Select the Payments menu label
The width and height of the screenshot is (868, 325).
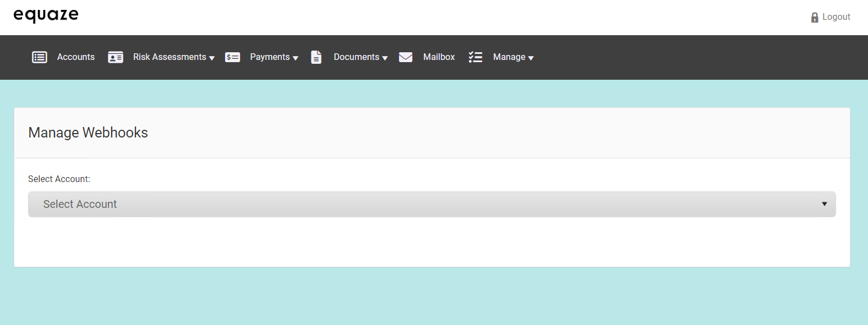pos(270,57)
